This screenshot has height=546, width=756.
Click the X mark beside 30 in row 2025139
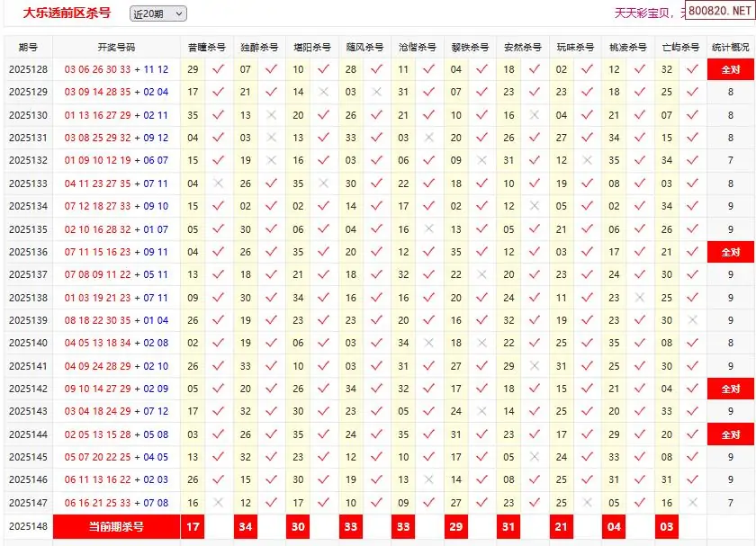click(693, 320)
